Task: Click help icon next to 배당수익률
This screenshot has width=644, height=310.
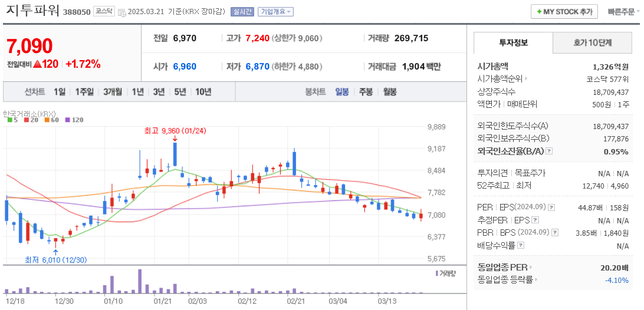Action: (x=521, y=246)
